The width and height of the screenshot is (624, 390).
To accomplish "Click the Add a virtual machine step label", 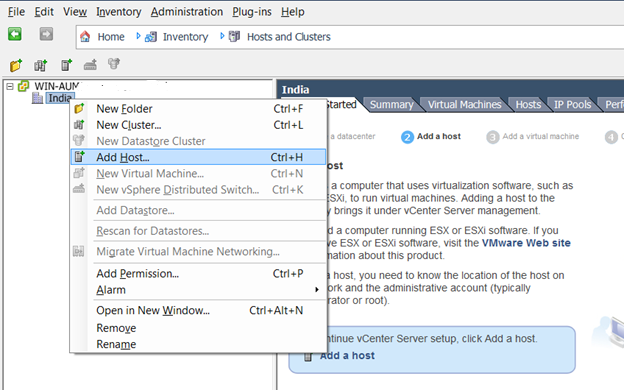I will (x=540, y=136).
